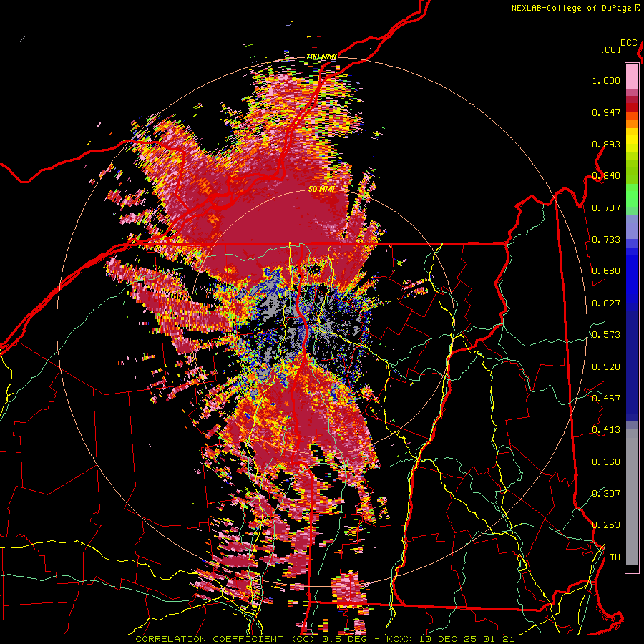Click the 0.307 scale value
The width and height of the screenshot is (644, 644).
tap(606, 493)
